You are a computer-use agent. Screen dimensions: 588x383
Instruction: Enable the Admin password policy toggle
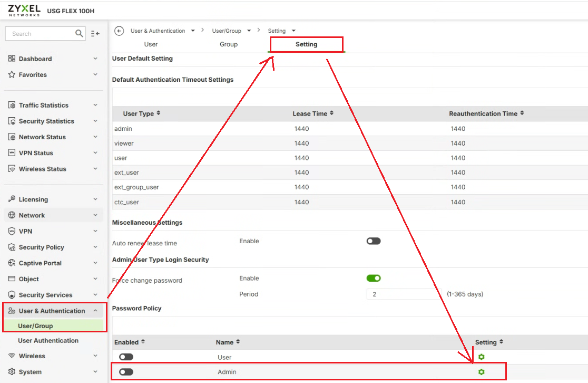tap(126, 372)
